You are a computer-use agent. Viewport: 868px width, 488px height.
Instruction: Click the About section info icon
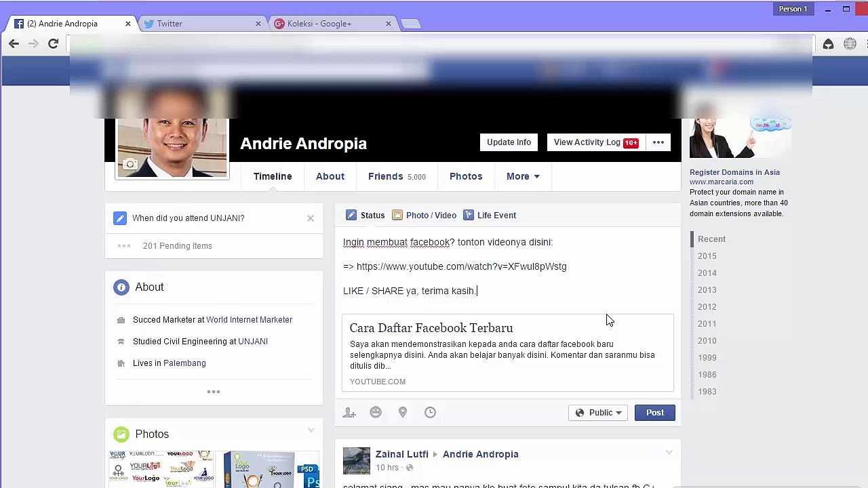[x=121, y=287]
